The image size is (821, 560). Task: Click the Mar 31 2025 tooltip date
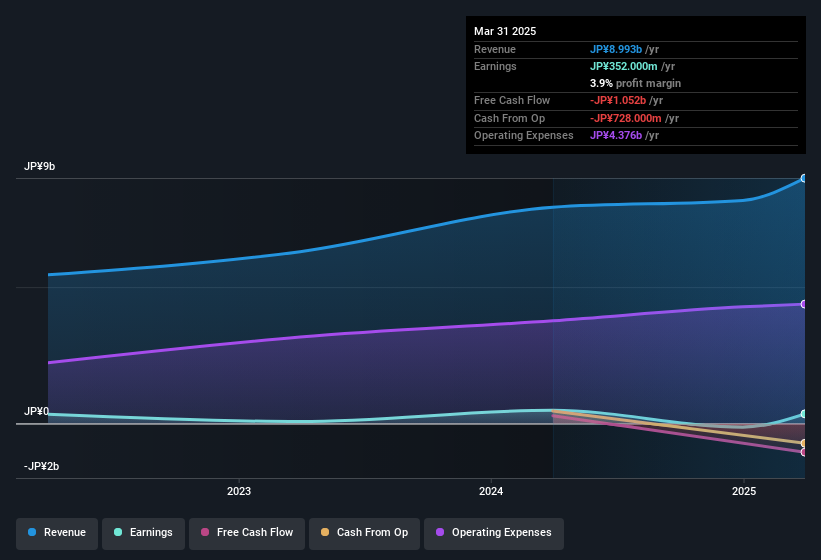(505, 31)
